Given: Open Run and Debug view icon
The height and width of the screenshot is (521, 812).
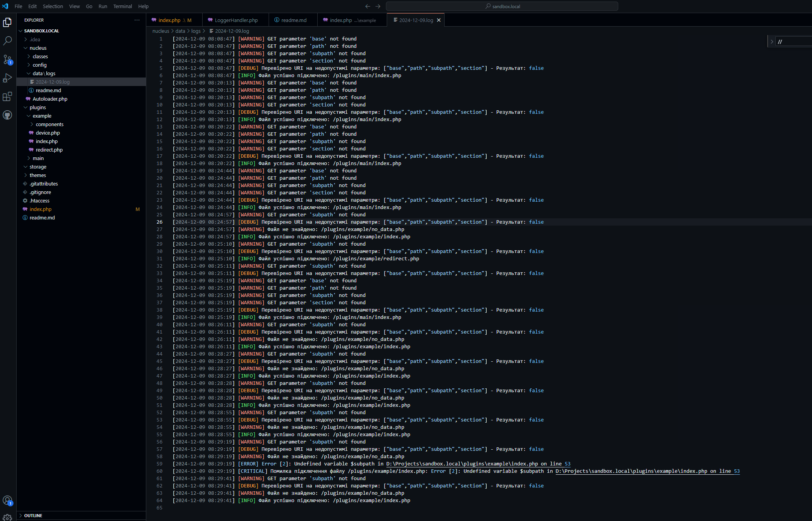Looking at the screenshot, I should coord(7,78).
